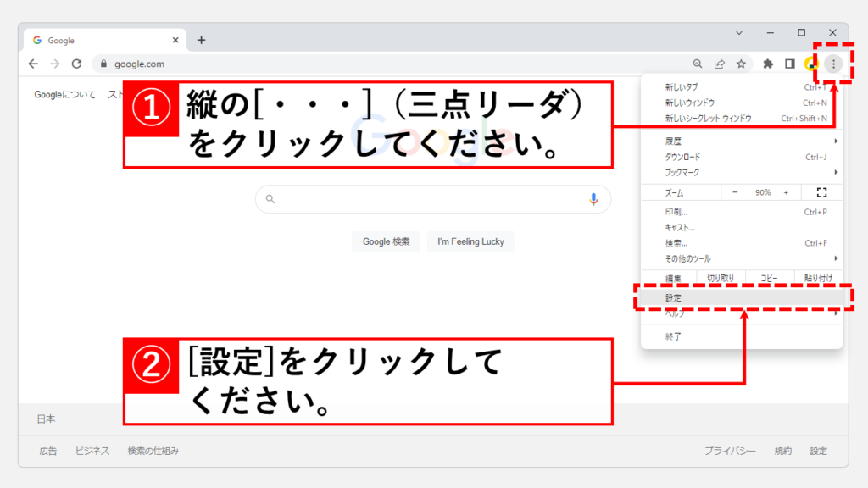Open the Extensions puzzle piece icon
868x488 pixels.
coord(768,64)
